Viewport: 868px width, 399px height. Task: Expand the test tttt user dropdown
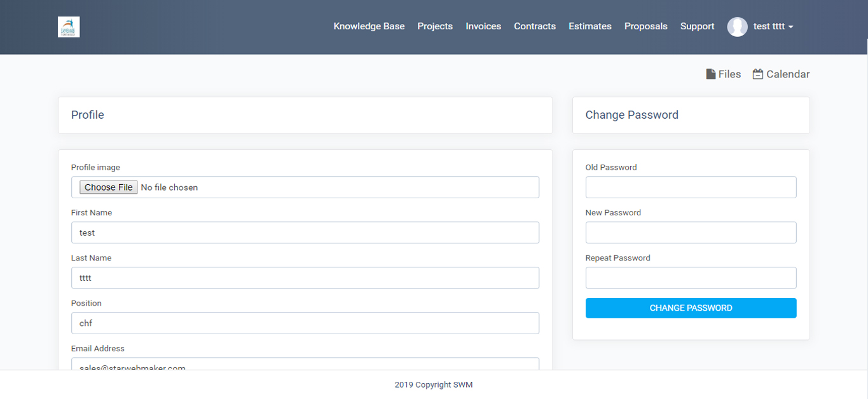[x=773, y=27]
